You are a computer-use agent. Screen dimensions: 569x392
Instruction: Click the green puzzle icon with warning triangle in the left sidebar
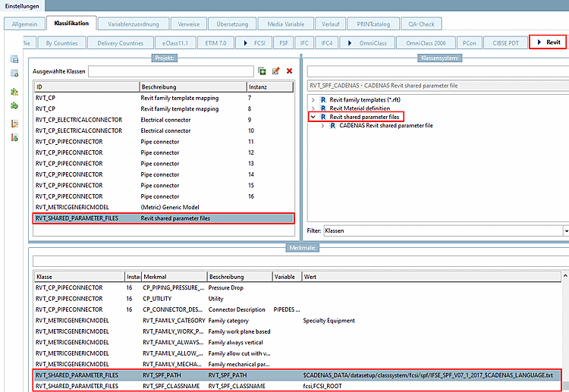[14, 92]
